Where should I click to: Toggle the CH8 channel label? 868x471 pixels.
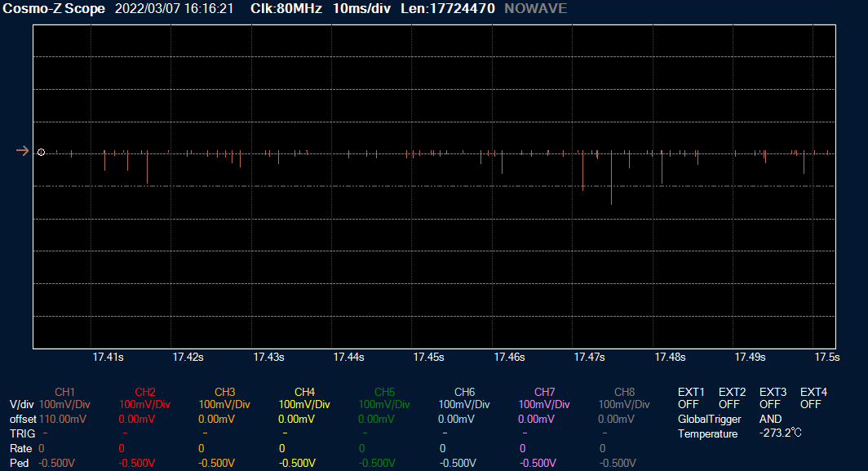click(x=624, y=392)
